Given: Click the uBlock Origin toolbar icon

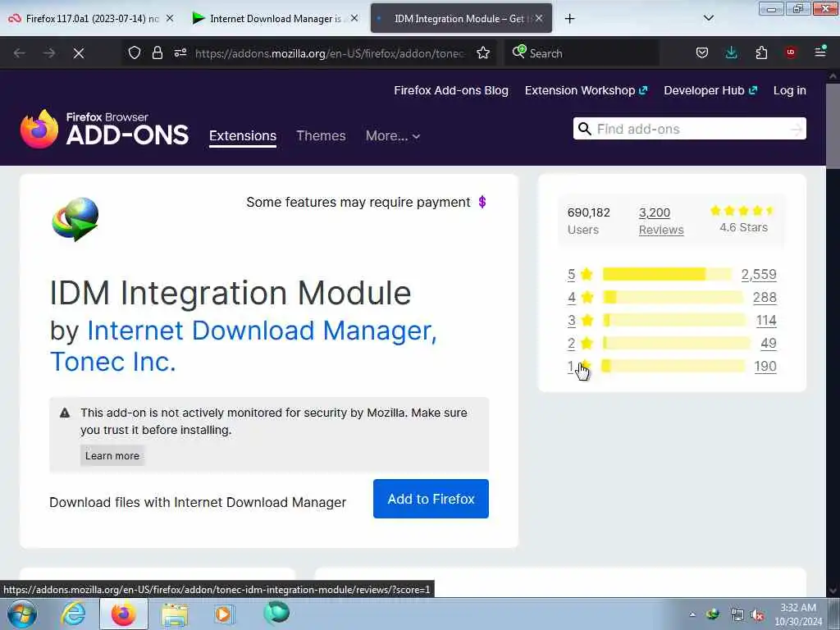Looking at the screenshot, I should click(x=791, y=52).
